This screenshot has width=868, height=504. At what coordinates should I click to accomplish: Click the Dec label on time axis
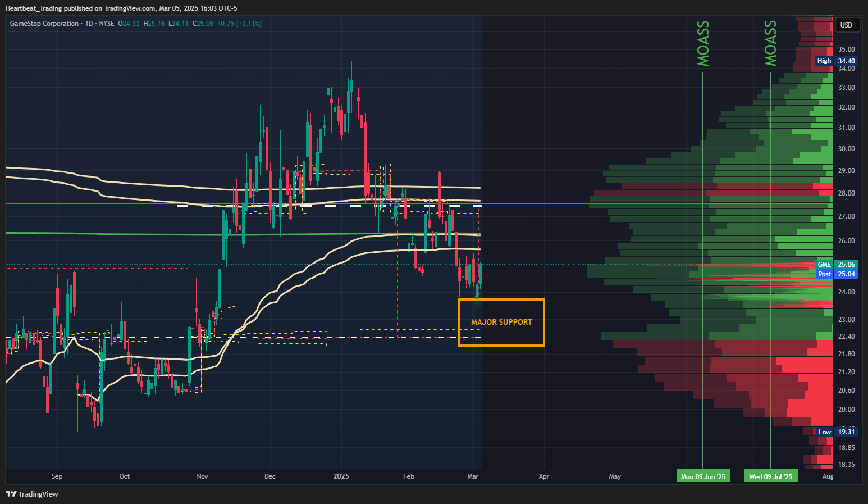[270, 476]
